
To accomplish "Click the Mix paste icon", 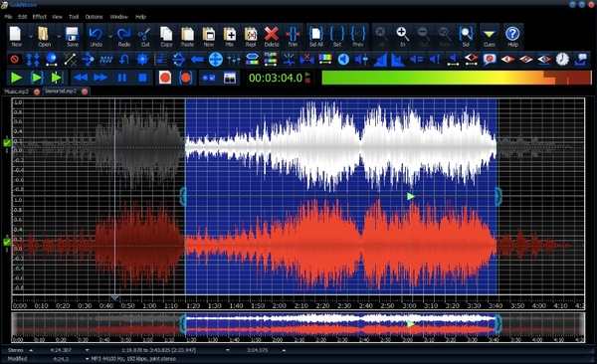I will click(230, 34).
